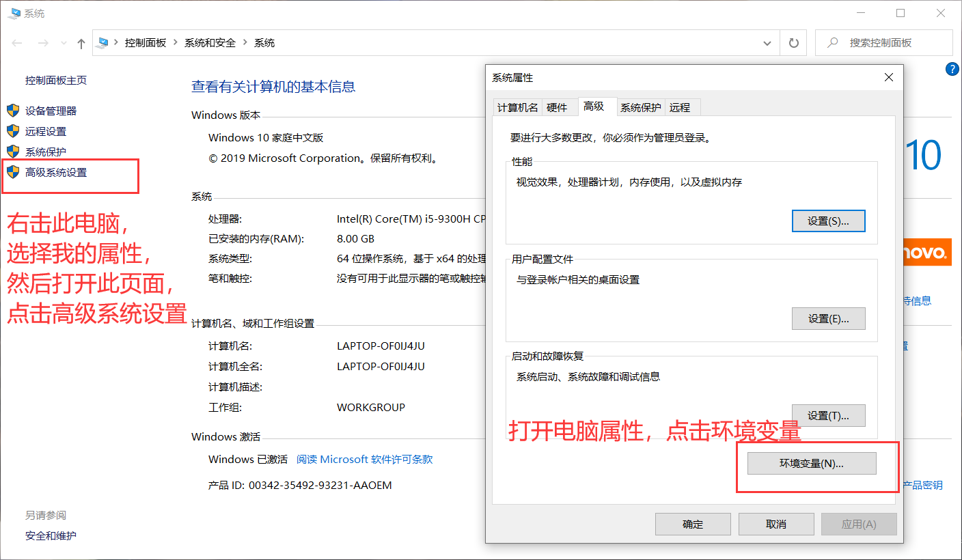Open 远程设置 in sidebar
962x560 pixels.
[46, 131]
